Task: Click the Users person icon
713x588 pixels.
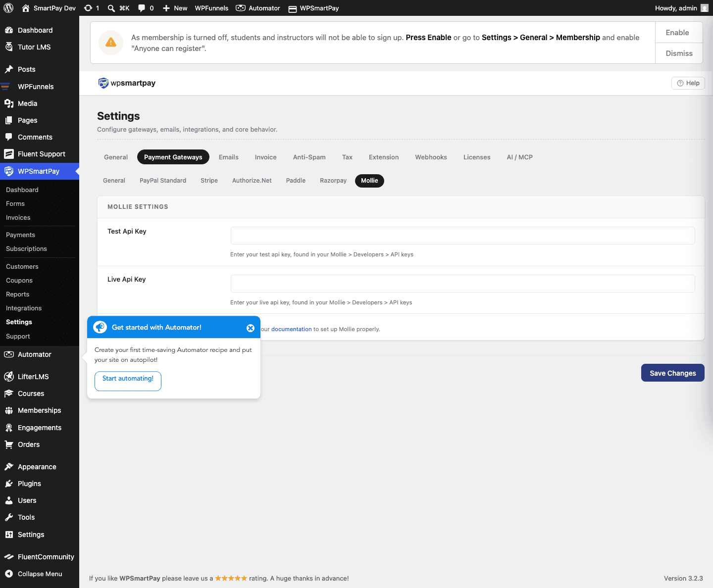Action: (9, 500)
